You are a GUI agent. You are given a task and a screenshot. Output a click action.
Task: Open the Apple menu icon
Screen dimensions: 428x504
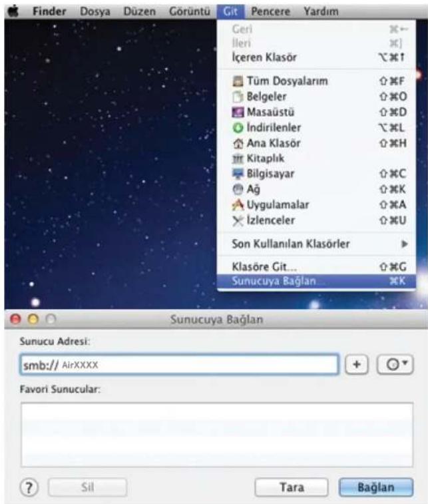point(13,11)
